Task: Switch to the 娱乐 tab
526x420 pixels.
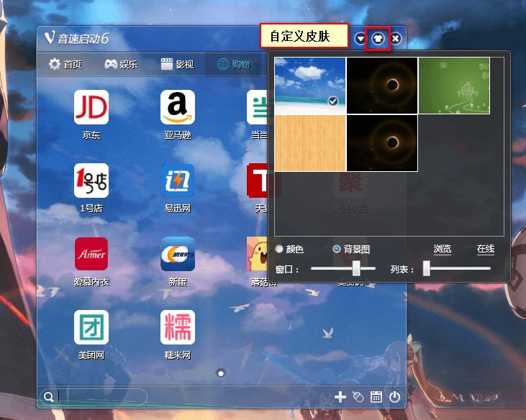Action: (122, 64)
